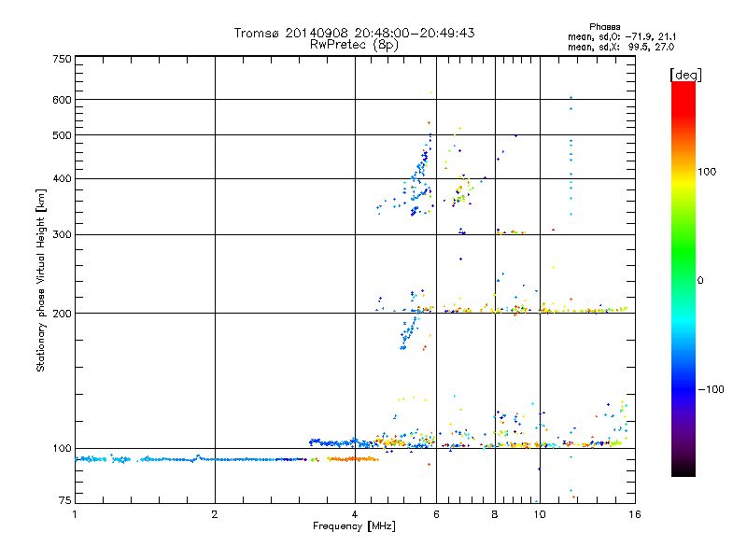This screenshot has height=560, width=747.
Task: Click y-axis tick label '400'
Action: pos(62,179)
